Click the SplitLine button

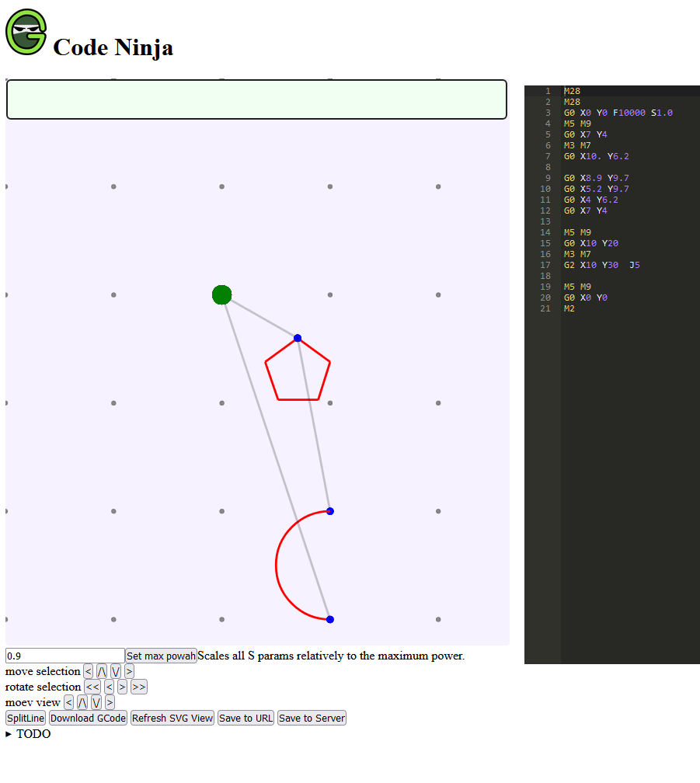point(26,718)
